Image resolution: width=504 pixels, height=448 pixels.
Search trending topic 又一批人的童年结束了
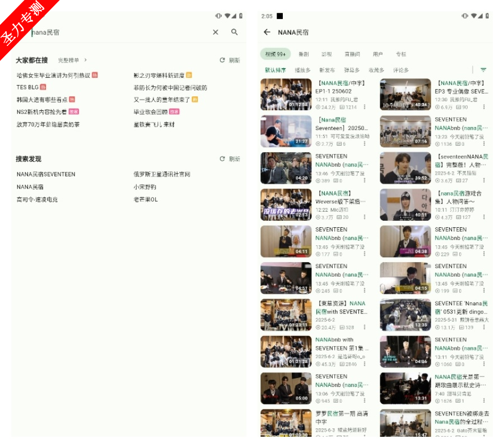click(x=162, y=100)
